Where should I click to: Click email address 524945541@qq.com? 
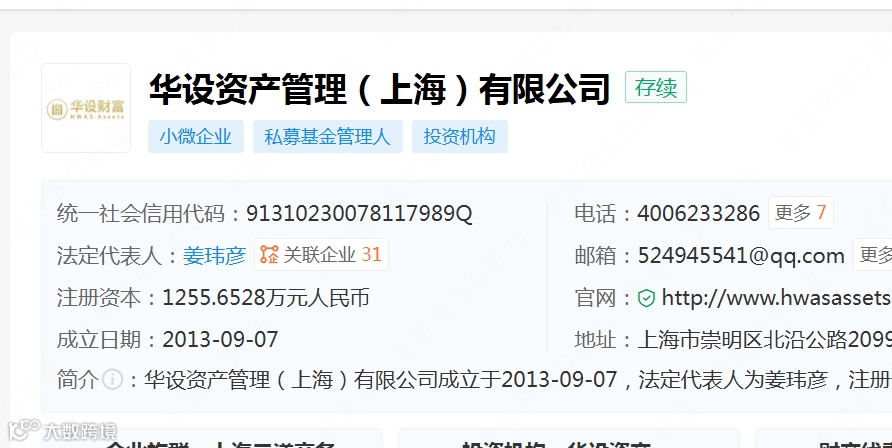741,256
